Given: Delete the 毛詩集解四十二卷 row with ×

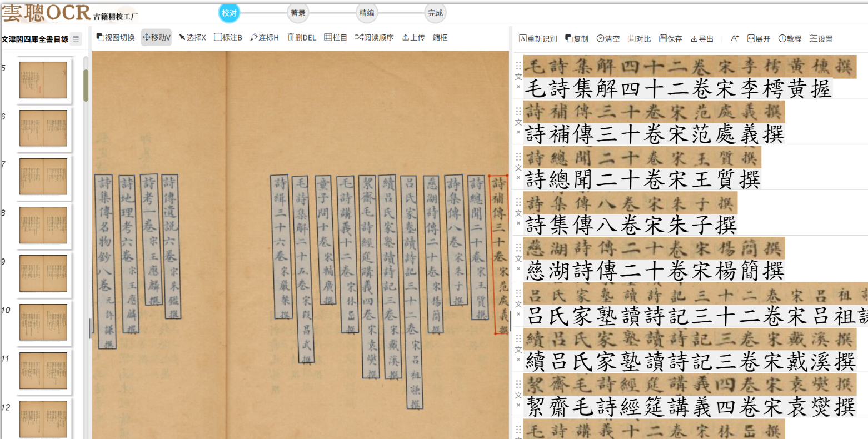Looking at the screenshot, I should point(518,87).
